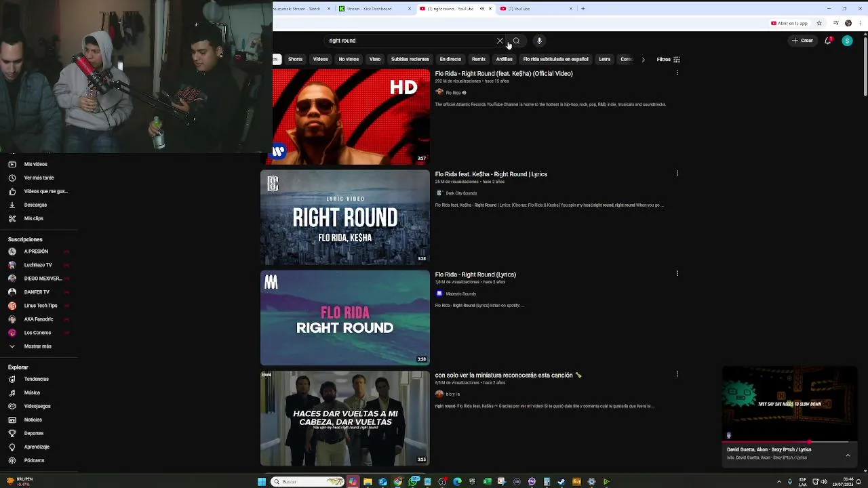Viewport: 868px width, 488px height.
Task: Mute the tab with the right round tab's speaker icon
Action: pos(482,9)
